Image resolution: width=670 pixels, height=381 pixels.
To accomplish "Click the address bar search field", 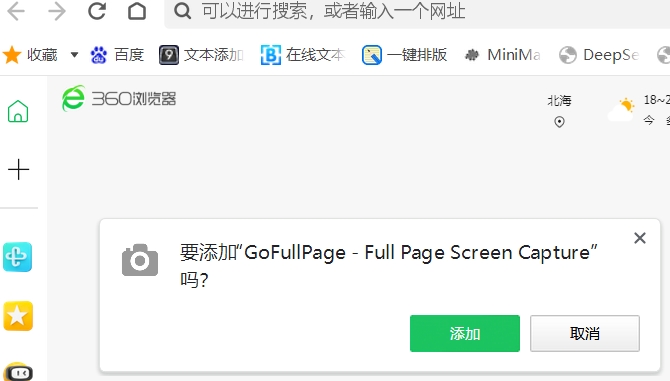I will pyautogui.click(x=417, y=13).
